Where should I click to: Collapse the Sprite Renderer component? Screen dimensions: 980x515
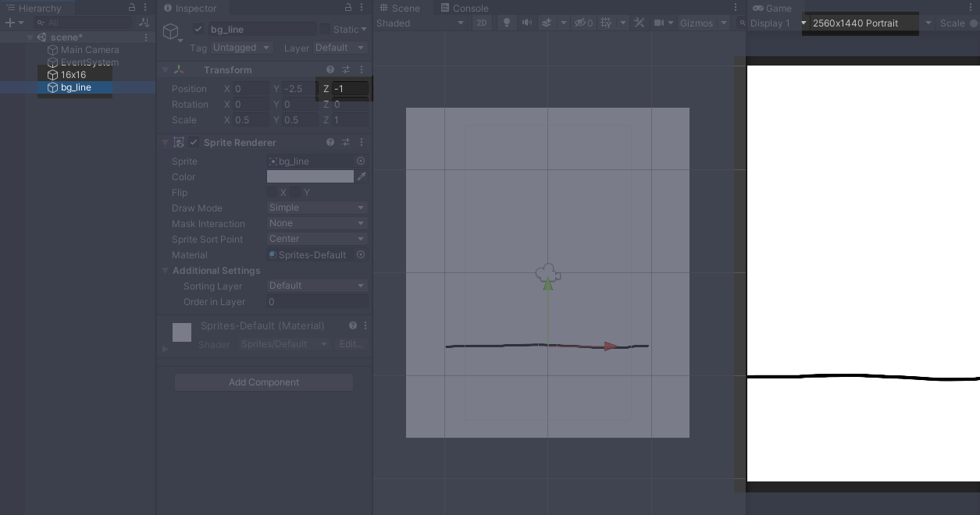click(165, 142)
